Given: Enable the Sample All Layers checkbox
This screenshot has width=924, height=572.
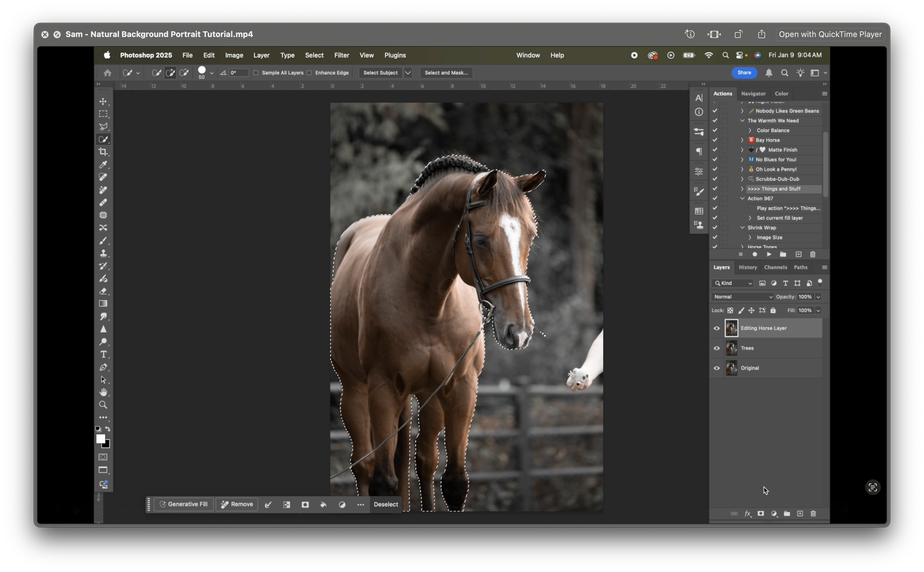Looking at the screenshot, I should coord(257,73).
